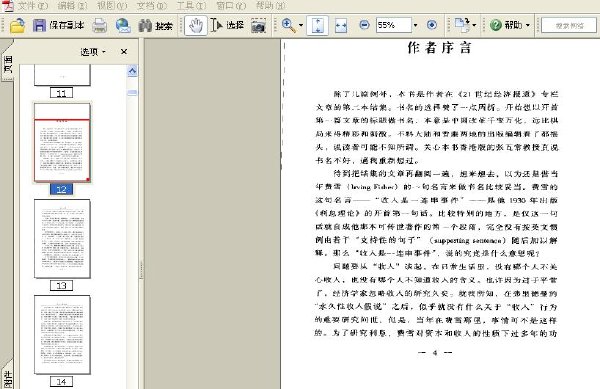Open the 工具 menu
The image size is (600, 389).
(x=191, y=5)
